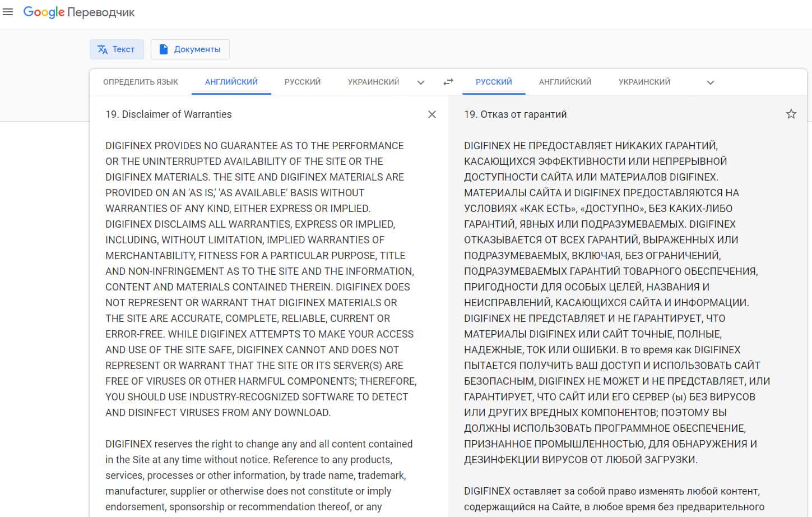Click the 'DIGIFINEX PROVIDES NO GUARANTEE' source line
Screen dimensions: 812x517
[x=254, y=146]
